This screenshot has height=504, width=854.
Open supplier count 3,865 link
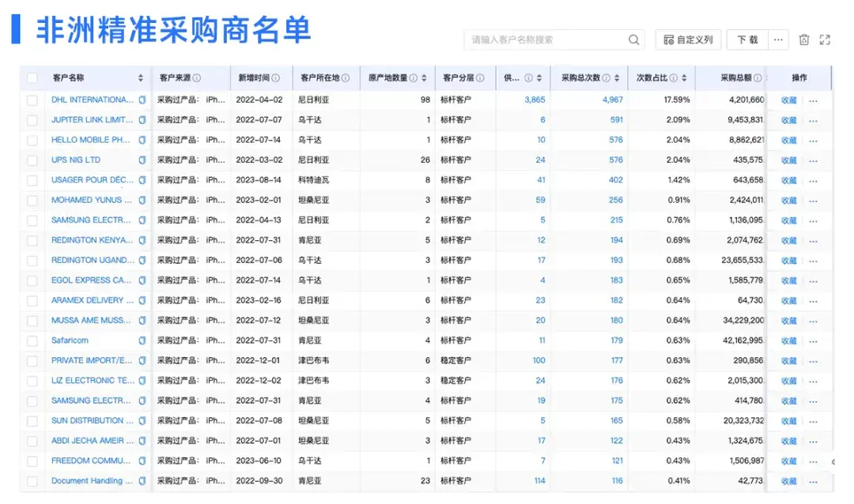point(535,100)
